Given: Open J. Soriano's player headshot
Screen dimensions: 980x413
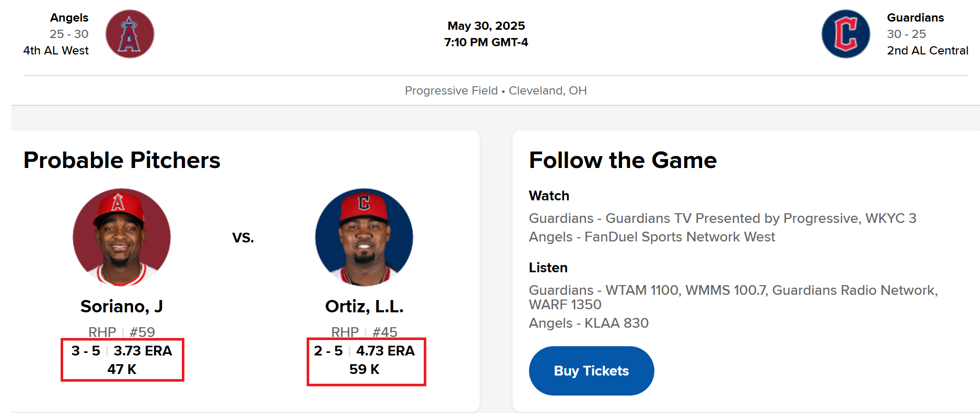Looking at the screenshot, I should pyautogui.click(x=122, y=237).
